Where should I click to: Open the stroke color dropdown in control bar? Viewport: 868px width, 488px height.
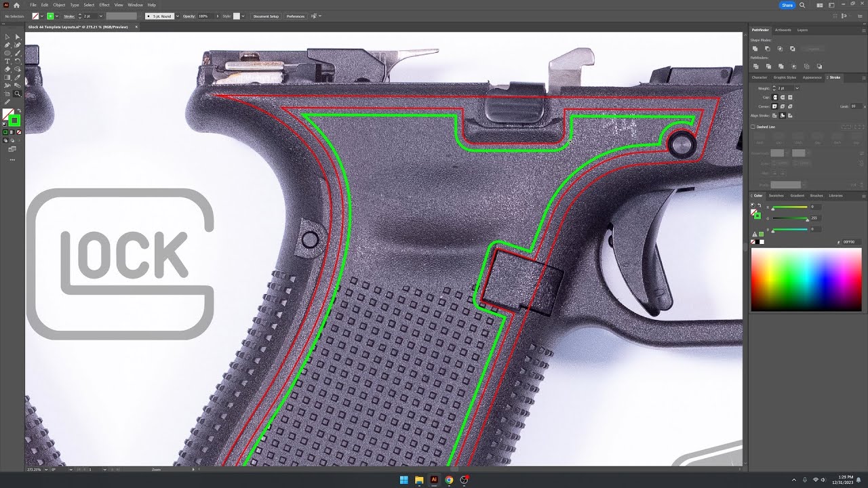(57, 16)
